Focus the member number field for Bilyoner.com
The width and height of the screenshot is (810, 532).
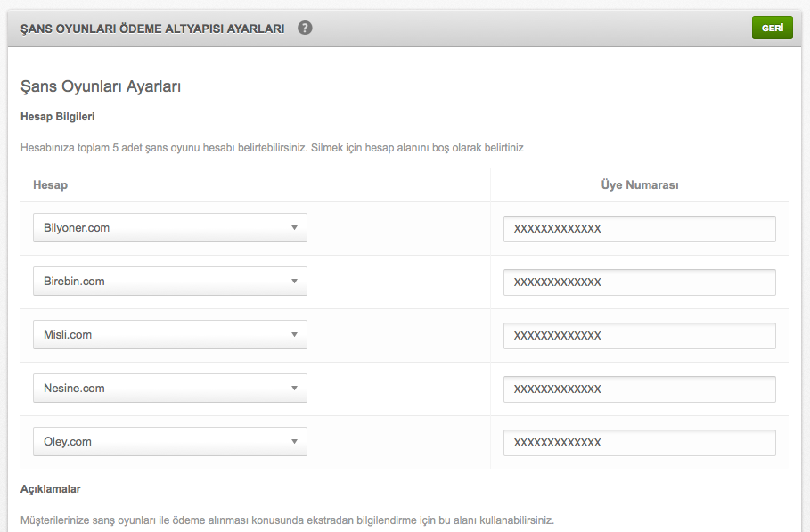(x=640, y=229)
